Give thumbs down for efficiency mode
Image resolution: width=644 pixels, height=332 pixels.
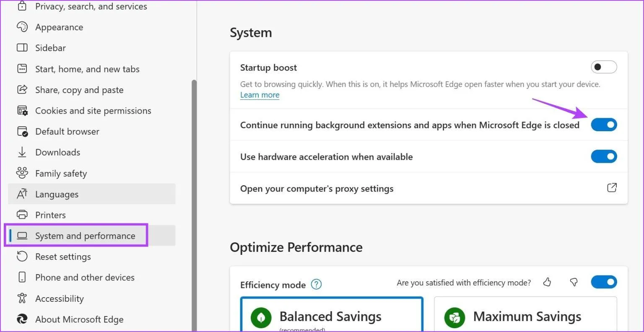pyautogui.click(x=574, y=282)
